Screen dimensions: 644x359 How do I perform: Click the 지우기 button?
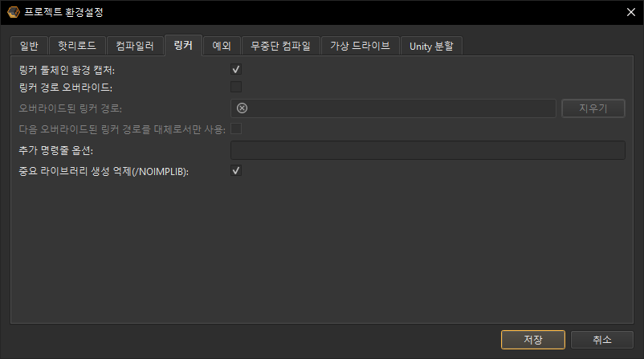[593, 108]
